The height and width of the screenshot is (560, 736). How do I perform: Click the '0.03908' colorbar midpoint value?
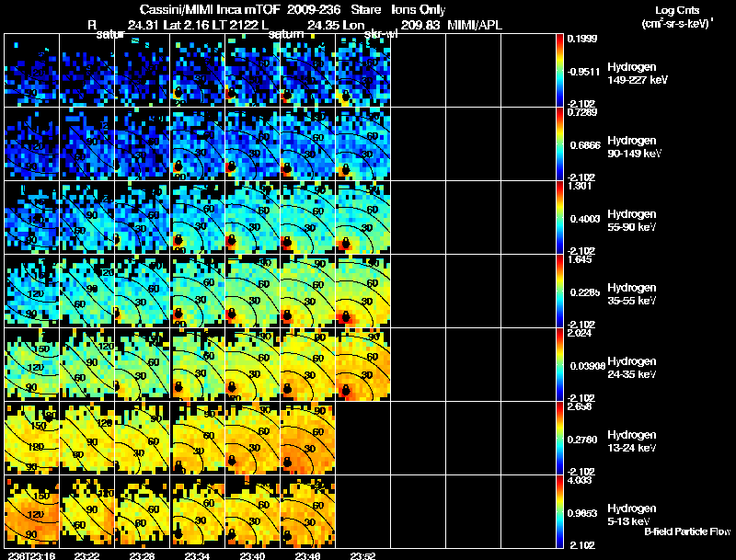click(588, 366)
